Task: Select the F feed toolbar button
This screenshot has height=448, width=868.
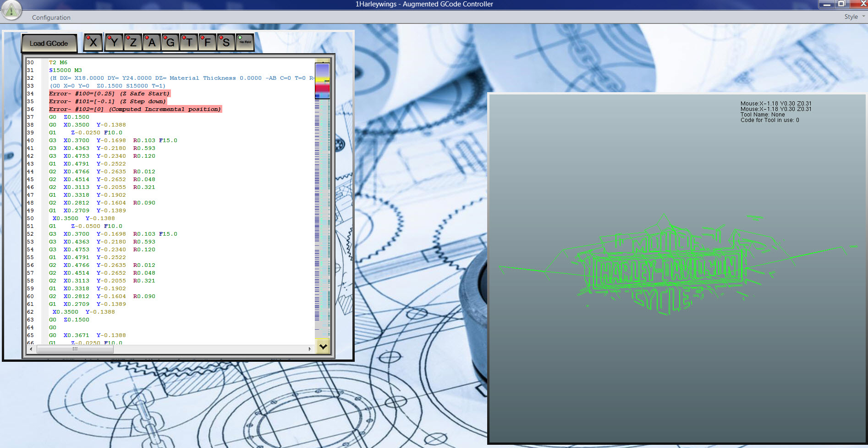Action: click(208, 43)
